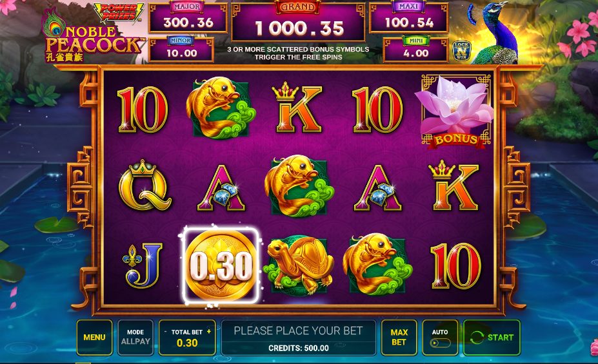Select the Mini jackpot 4.00 panel
The image size is (598, 364).
tap(415, 50)
